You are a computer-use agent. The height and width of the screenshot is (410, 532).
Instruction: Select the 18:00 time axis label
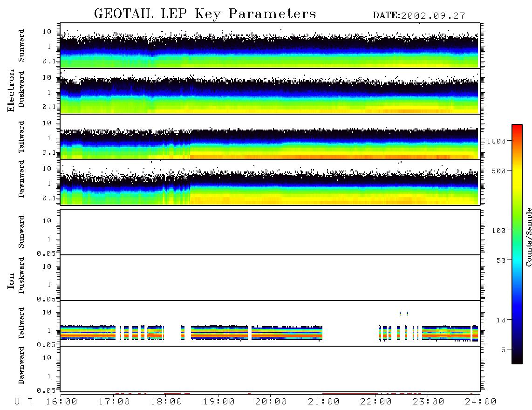pos(167,402)
